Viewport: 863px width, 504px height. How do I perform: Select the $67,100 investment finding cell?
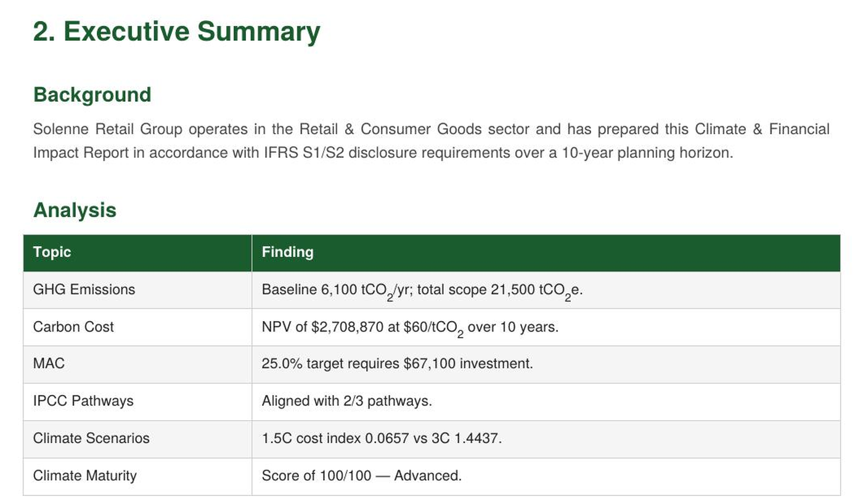(x=546, y=365)
